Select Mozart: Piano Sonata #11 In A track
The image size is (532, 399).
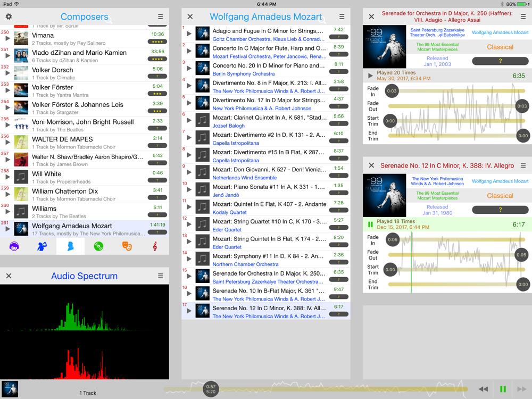(266, 190)
